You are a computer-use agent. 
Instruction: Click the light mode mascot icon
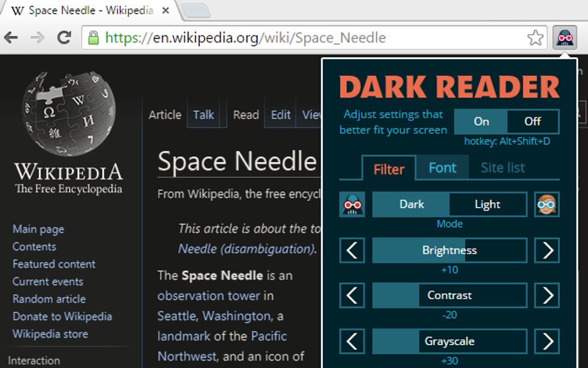[547, 205]
